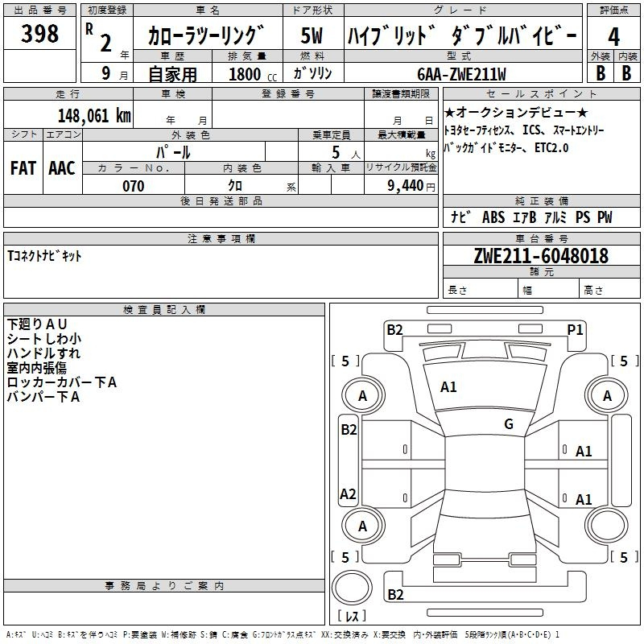644x644 pixels.
Task: Click the overall evaluation score 4
Action: 613,37
